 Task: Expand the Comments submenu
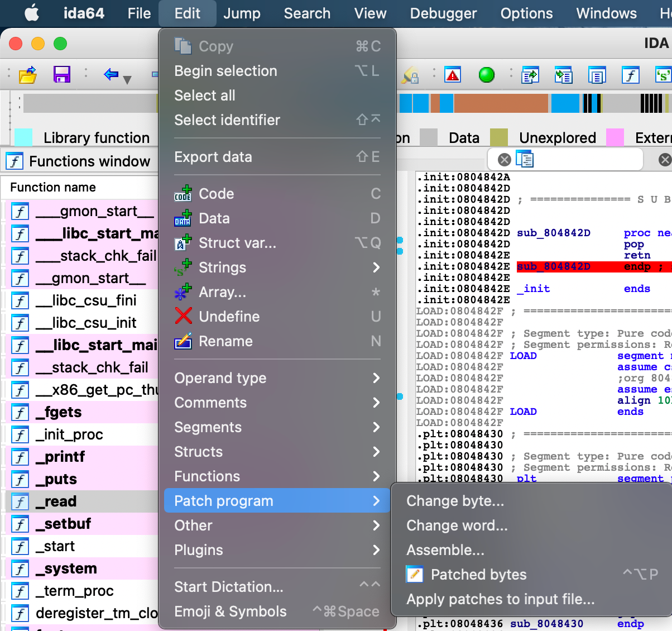tap(277, 403)
